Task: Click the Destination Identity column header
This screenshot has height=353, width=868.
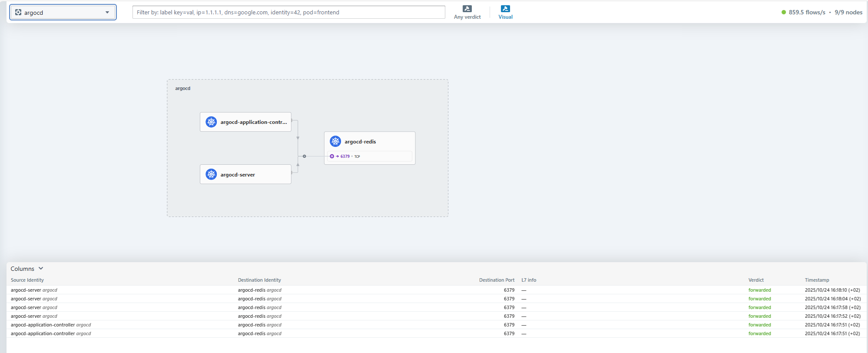Action: 259,280
